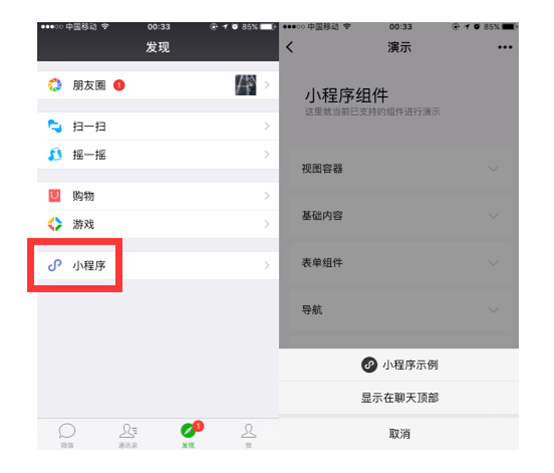Screen dimensions: 554x473
Task: Tap the Scan (扫一扫) icon
Action: [55, 126]
